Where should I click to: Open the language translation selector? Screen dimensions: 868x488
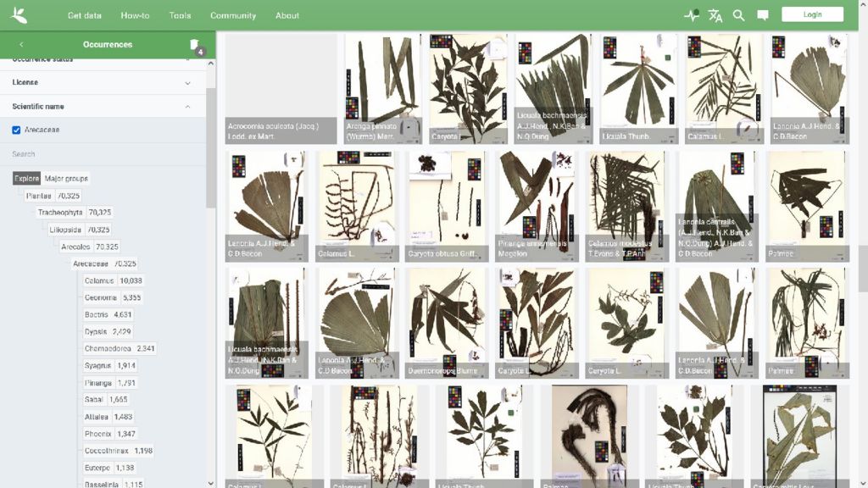pyautogui.click(x=715, y=15)
